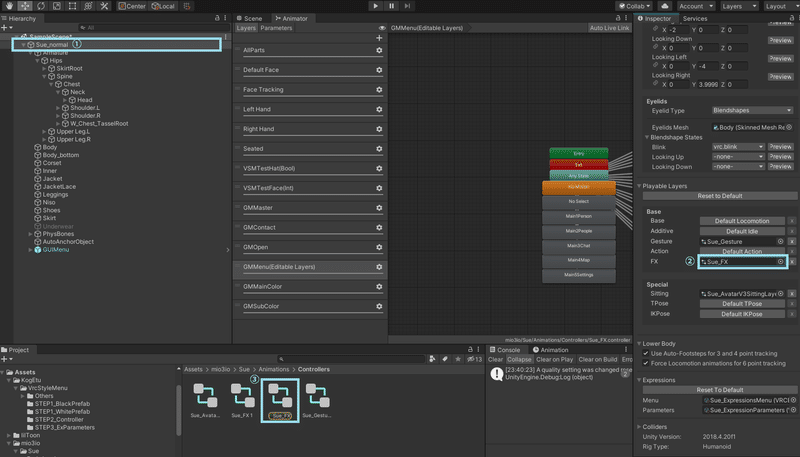
Task: Click Reset To Default under Expressions
Action: tap(719, 390)
